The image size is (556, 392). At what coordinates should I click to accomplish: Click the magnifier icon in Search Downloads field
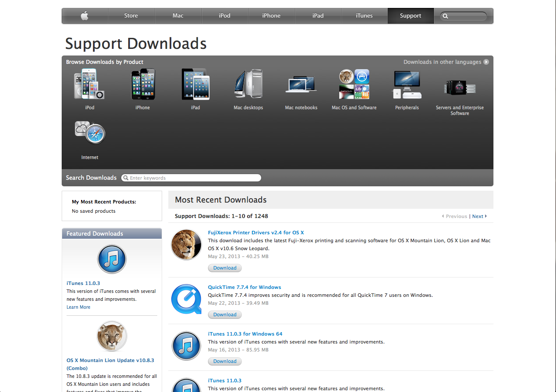coord(126,178)
